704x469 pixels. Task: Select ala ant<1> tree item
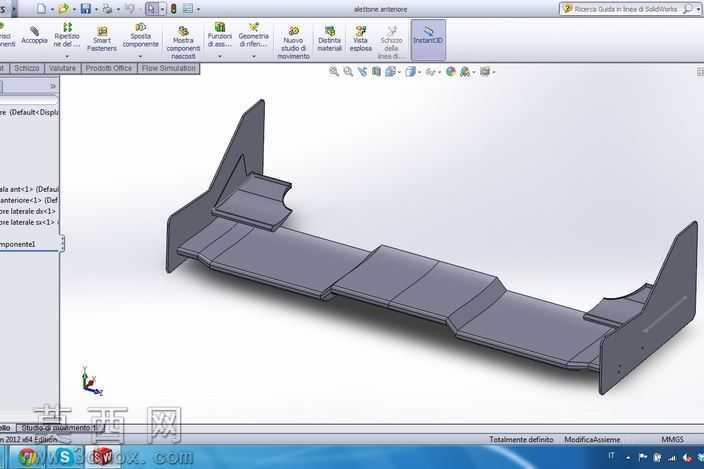[x=30, y=189]
